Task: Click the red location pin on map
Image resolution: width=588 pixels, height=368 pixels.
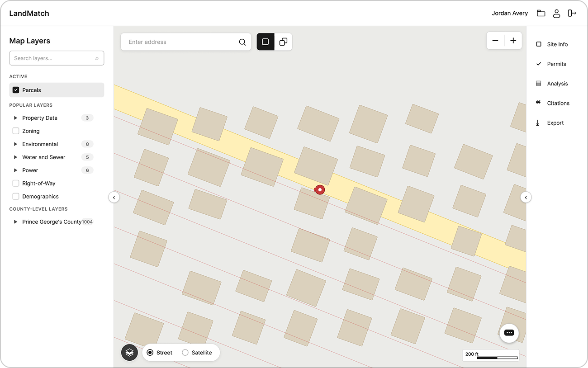Action: tap(320, 190)
